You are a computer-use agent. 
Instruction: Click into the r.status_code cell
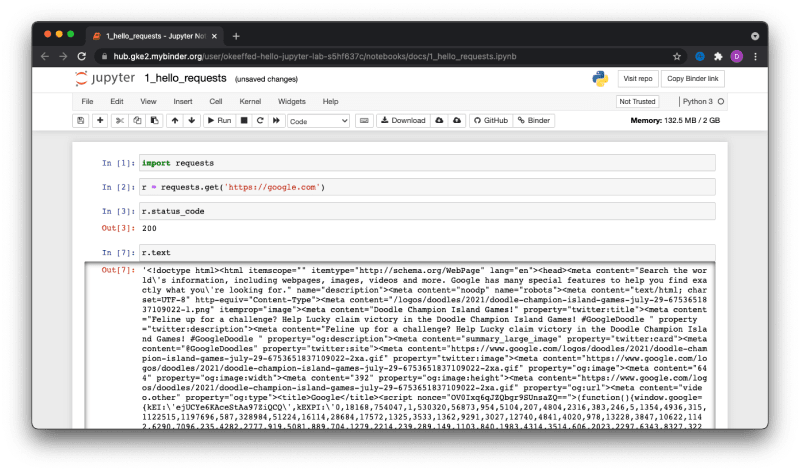coord(427,211)
